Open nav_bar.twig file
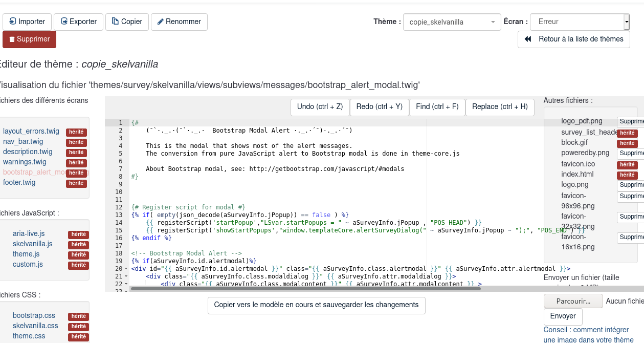Screen dimensions: 644x343 click(x=23, y=142)
